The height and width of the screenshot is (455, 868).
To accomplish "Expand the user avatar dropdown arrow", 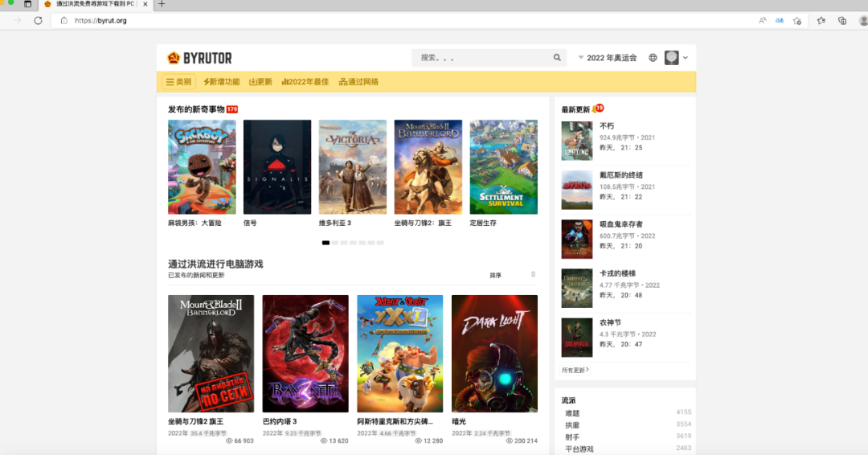I will pos(686,58).
